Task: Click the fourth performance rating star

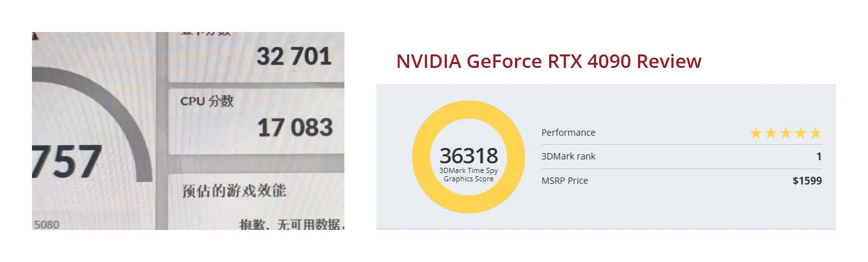Action: [x=800, y=133]
